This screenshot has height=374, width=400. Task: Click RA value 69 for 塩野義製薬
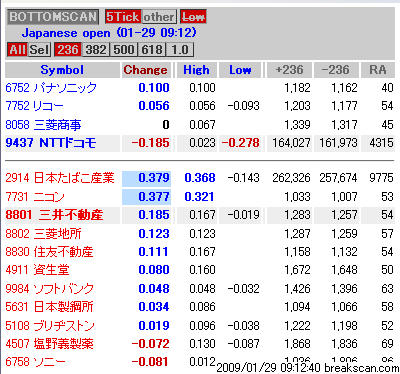tap(387, 344)
